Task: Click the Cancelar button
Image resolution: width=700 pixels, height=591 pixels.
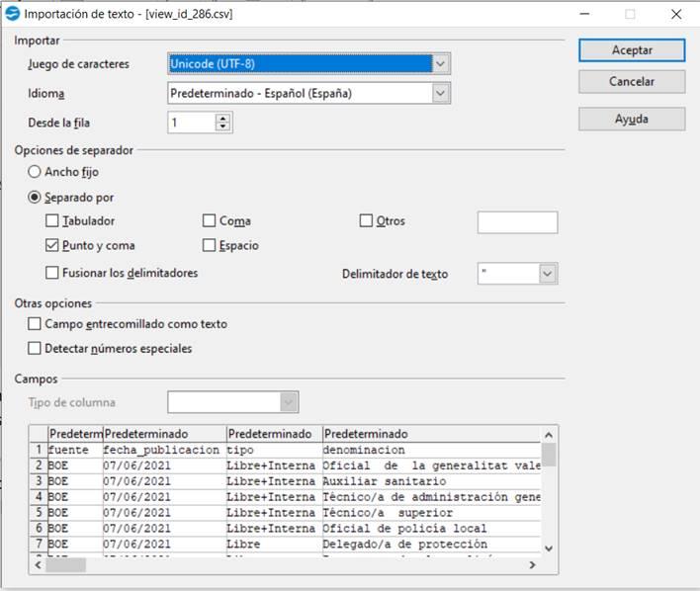Action: pyautogui.click(x=632, y=82)
